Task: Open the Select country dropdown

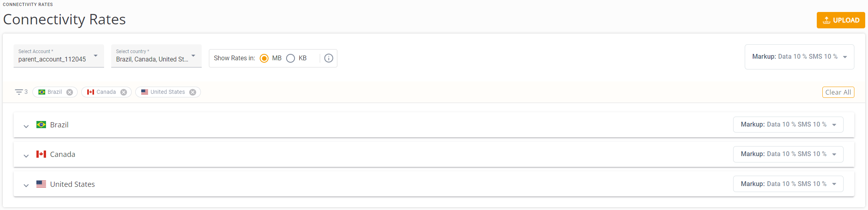Action: [156, 56]
